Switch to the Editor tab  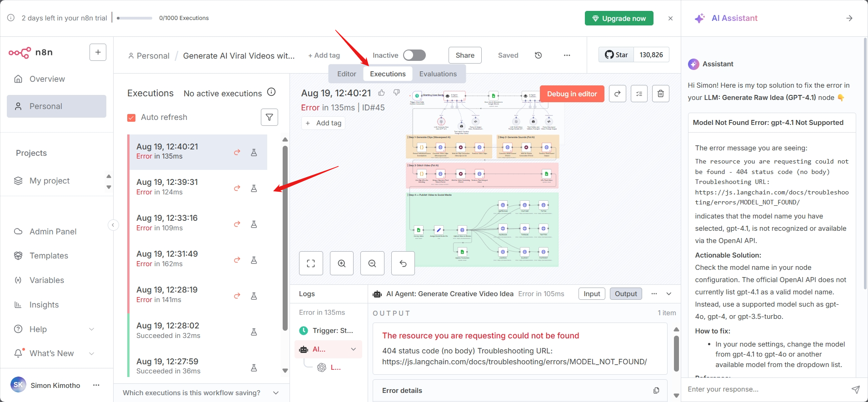[347, 74]
